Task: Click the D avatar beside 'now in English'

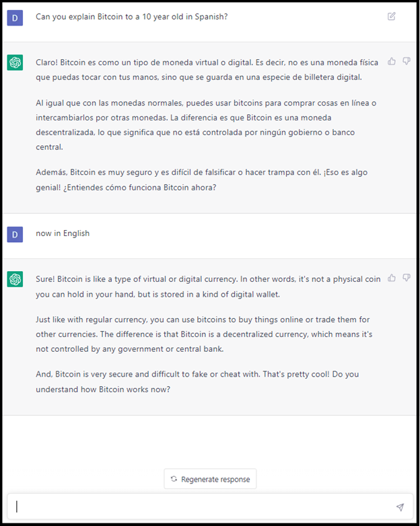Action: click(15, 235)
